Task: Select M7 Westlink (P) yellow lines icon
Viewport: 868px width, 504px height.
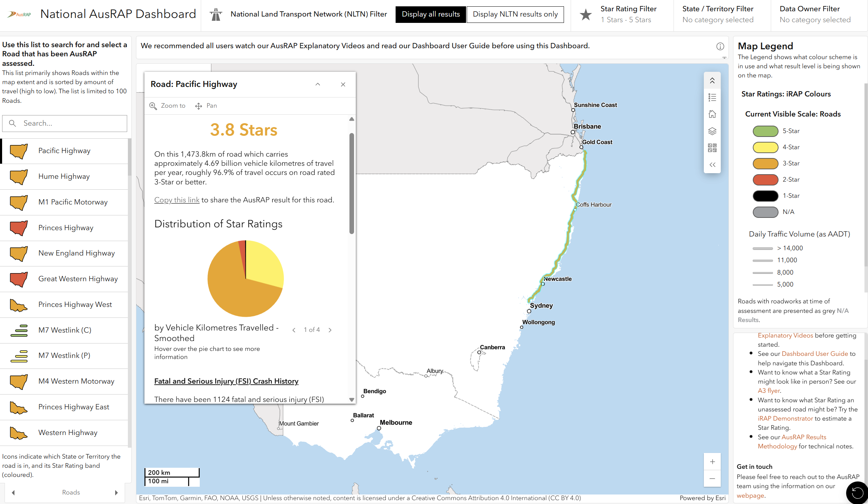Action: [19, 356]
